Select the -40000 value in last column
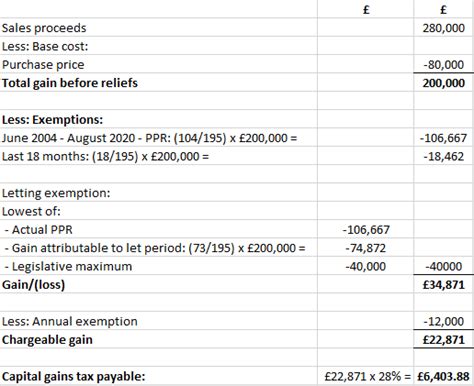 444,266
